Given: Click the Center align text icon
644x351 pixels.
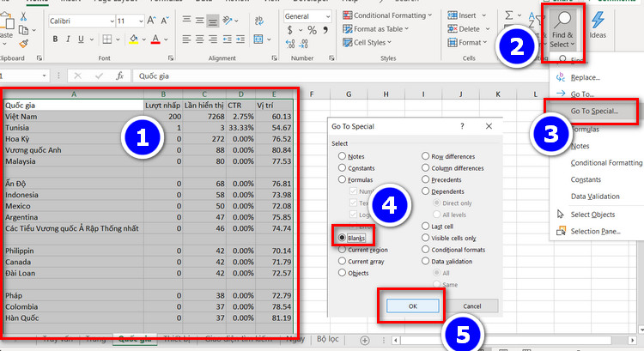Looking at the screenshot, I should [199, 39].
